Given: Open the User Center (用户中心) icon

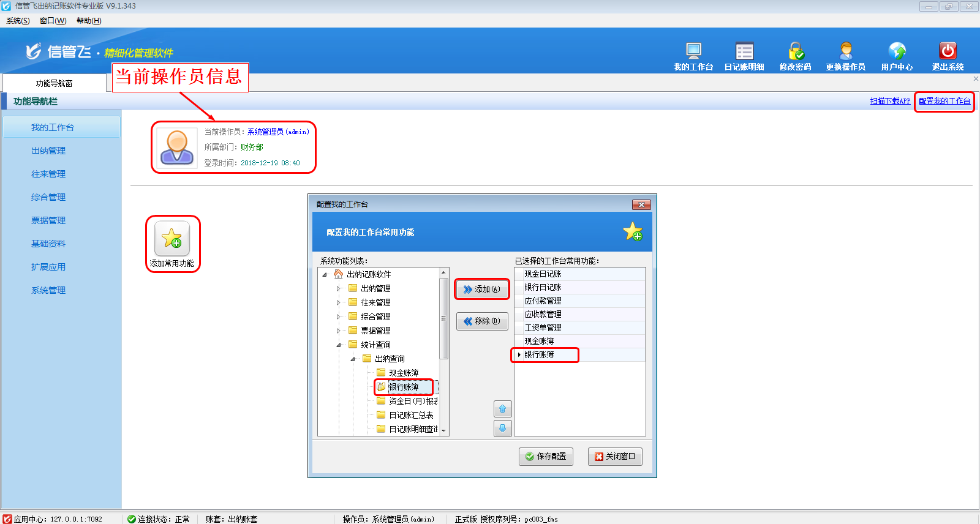Looking at the screenshot, I should [x=897, y=51].
